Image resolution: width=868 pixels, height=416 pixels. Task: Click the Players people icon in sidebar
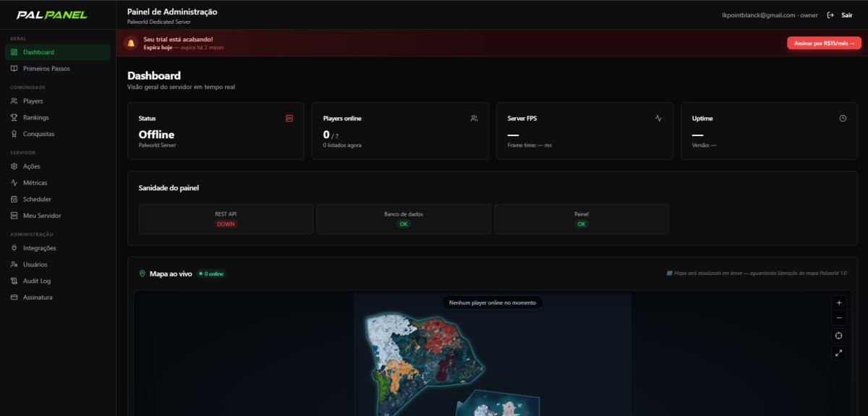click(14, 101)
